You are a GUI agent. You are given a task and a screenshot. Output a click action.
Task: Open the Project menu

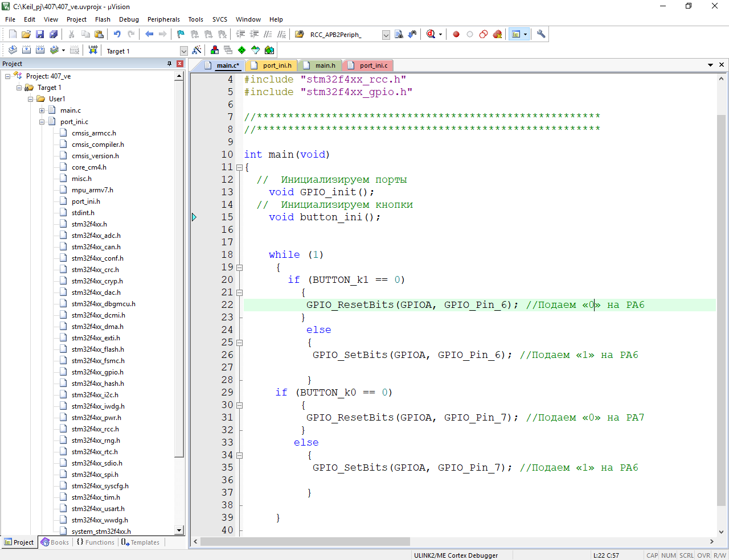[76, 19]
